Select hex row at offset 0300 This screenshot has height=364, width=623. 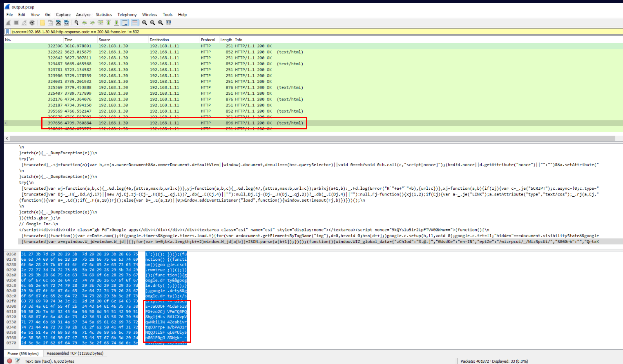click(96, 306)
